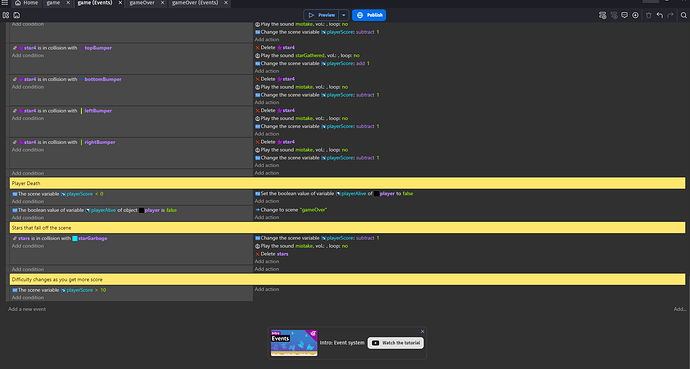Click the add event toolbar icon
The width and height of the screenshot is (690, 369).
point(602,15)
